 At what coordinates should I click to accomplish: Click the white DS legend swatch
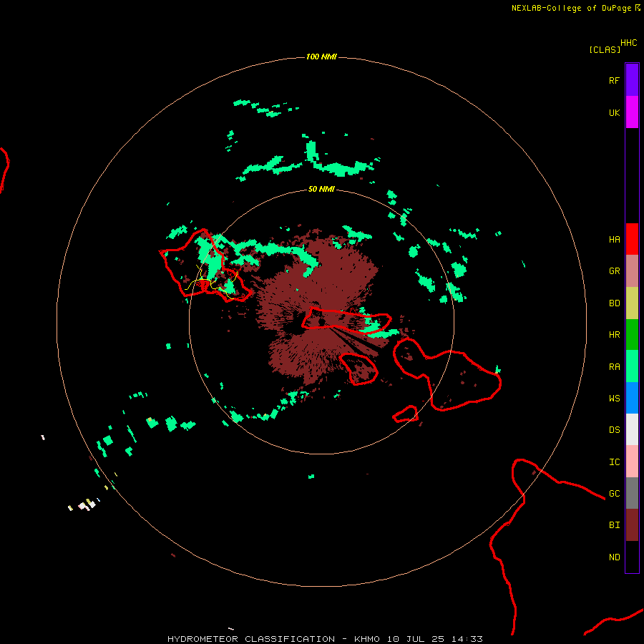[x=632, y=429]
